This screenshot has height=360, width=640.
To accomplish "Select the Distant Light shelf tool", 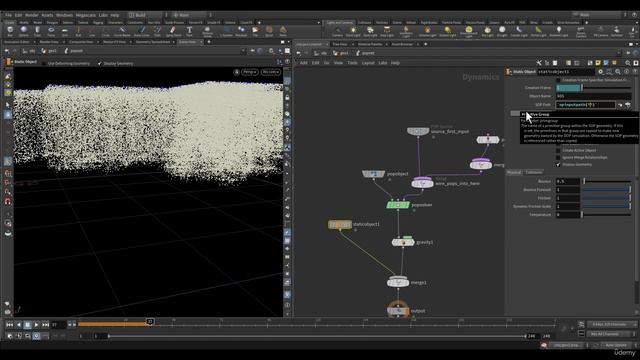I will pyautogui.click(x=448, y=32).
